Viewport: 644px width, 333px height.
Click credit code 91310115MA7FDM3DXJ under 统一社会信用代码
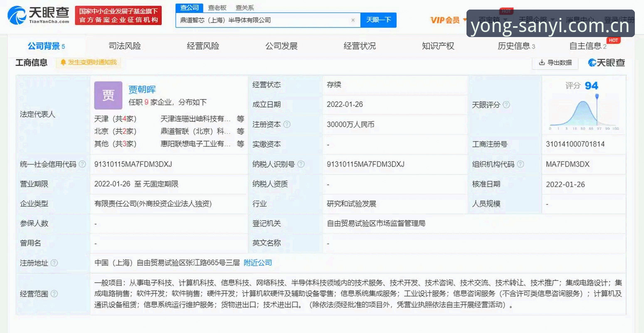click(x=133, y=164)
